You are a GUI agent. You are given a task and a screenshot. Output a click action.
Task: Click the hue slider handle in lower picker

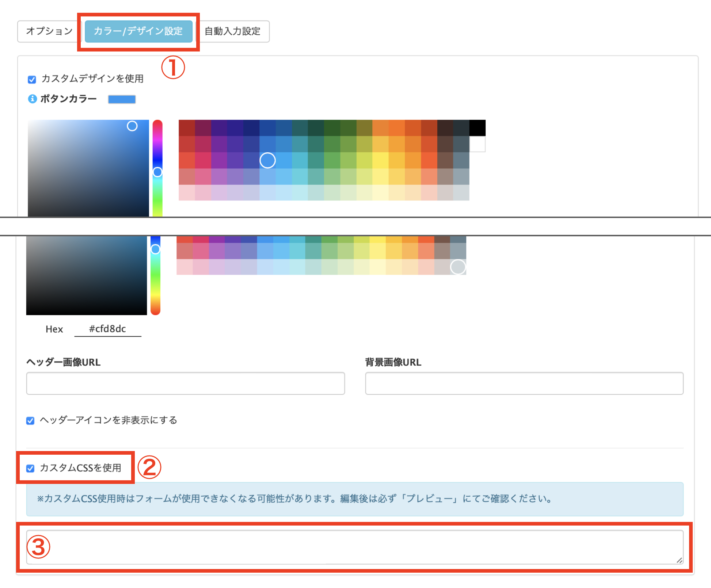[156, 249]
